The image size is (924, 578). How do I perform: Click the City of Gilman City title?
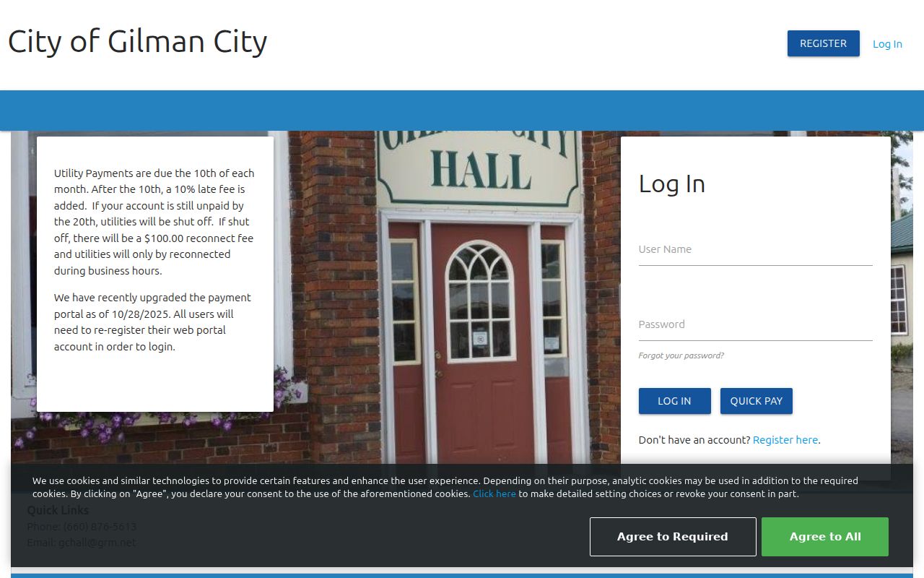point(137,41)
